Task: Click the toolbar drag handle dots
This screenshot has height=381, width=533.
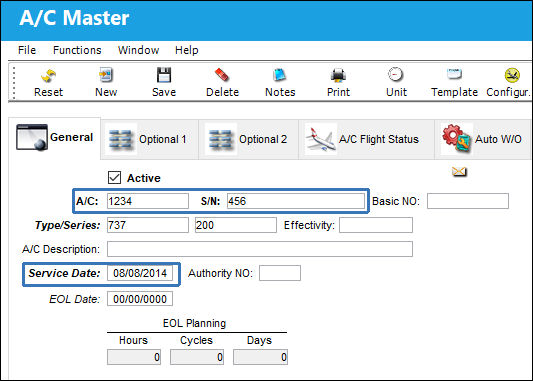Action: (14, 83)
